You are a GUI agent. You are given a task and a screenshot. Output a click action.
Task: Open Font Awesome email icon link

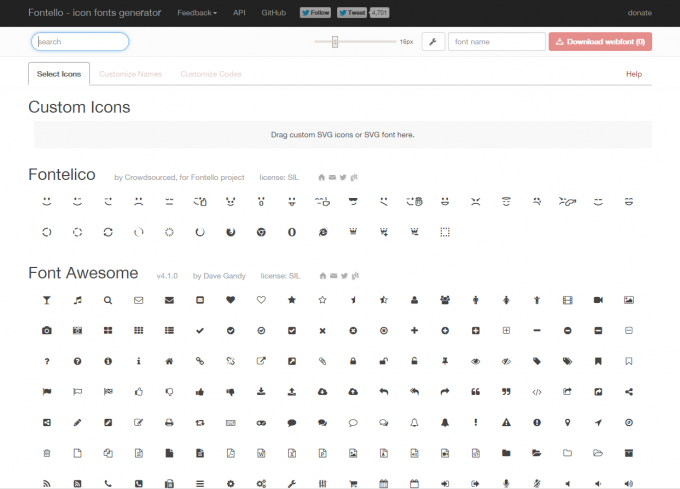coord(333,276)
